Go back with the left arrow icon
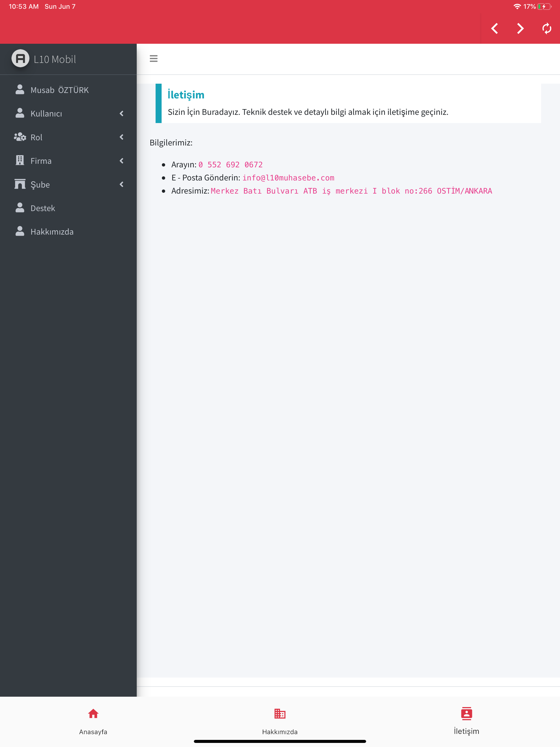This screenshot has width=560, height=747. pos(494,28)
